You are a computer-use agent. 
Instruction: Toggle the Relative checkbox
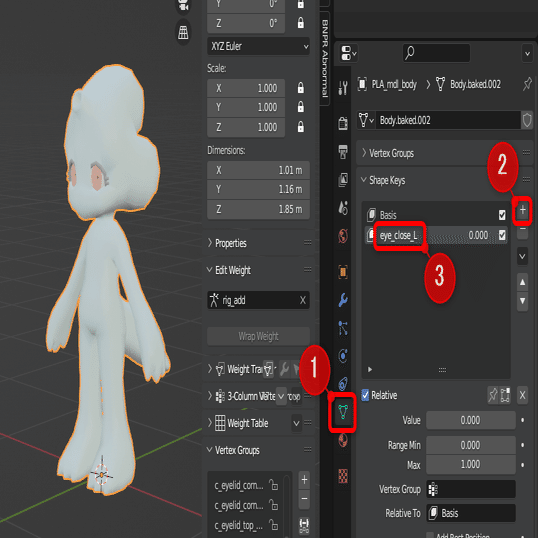(365, 395)
